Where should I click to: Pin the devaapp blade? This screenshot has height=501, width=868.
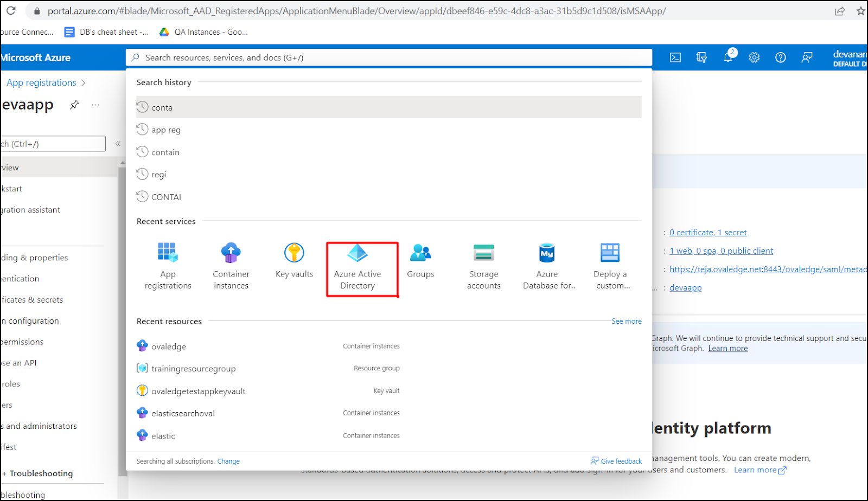tap(74, 105)
